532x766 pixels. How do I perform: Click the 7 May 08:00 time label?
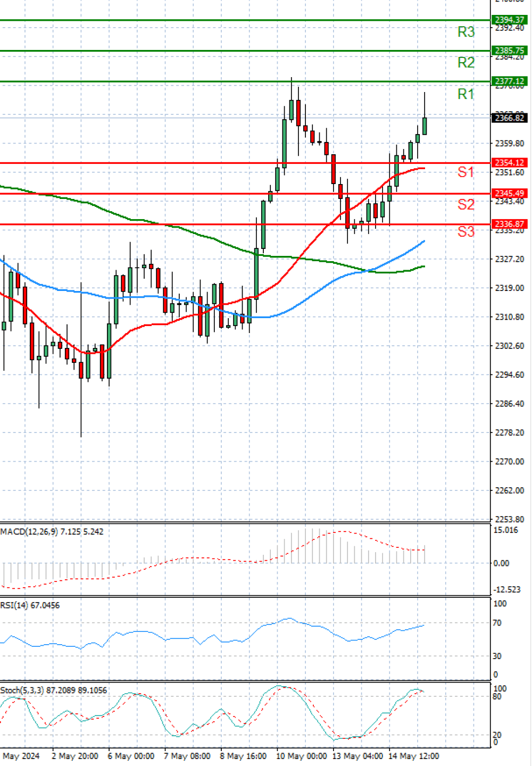pos(187,756)
